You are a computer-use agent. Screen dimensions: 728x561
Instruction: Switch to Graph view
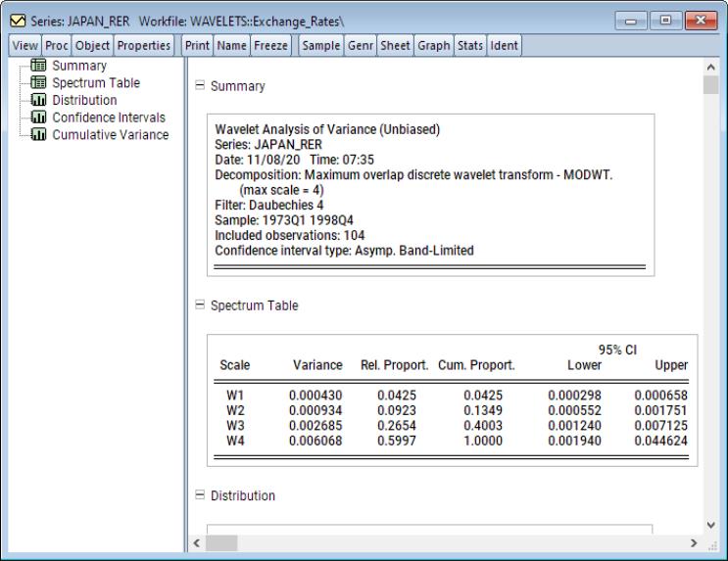pyautogui.click(x=431, y=45)
